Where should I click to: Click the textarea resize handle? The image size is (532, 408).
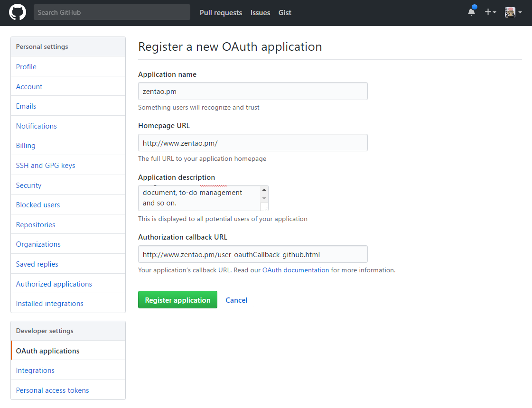tap(265, 207)
